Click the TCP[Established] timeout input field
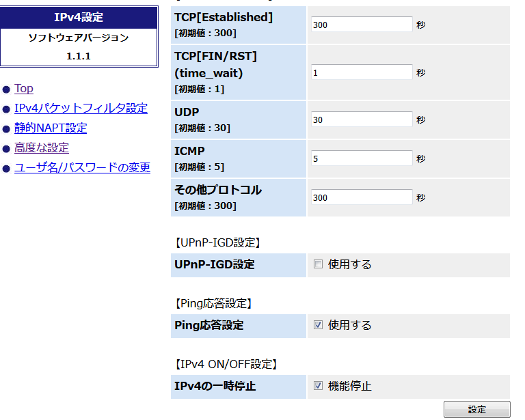525x420 pixels. click(362, 25)
